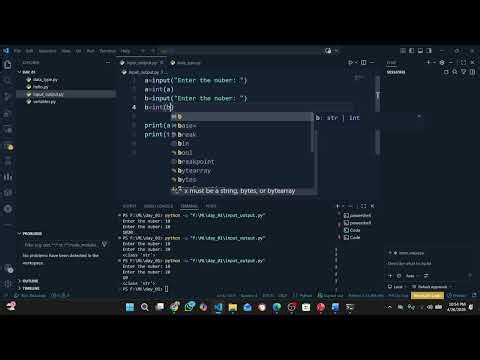Viewport: 480px width, 360px height.
Task: Open the View menu
Action: (x=66, y=51)
